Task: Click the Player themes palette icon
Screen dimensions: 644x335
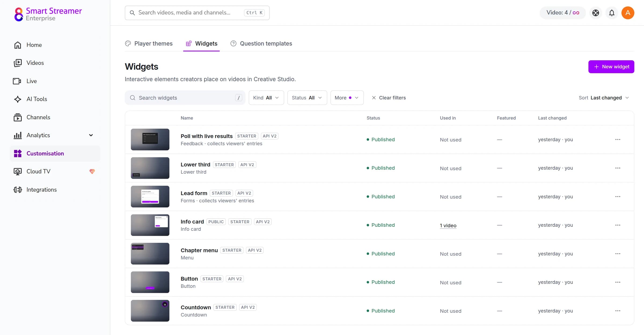Action: pos(128,43)
